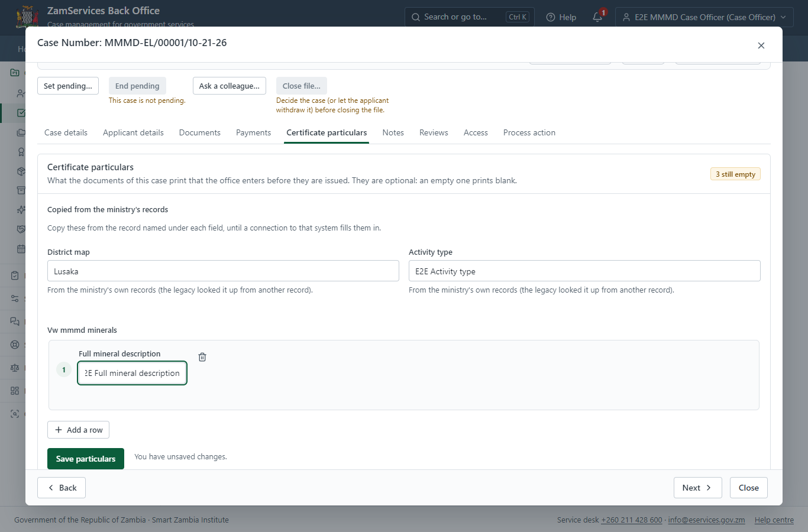
Task: Edit the Full mineral description field
Action: point(132,373)
